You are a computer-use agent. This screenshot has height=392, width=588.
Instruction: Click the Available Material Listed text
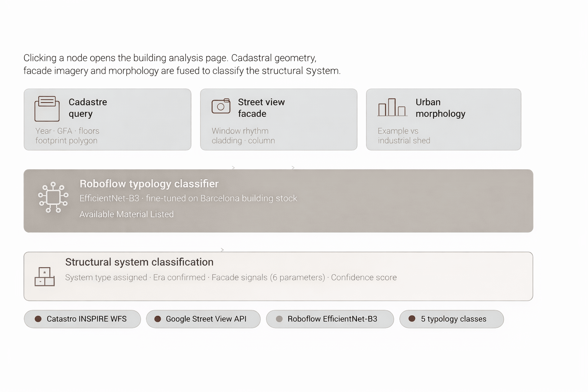[127, 214]
